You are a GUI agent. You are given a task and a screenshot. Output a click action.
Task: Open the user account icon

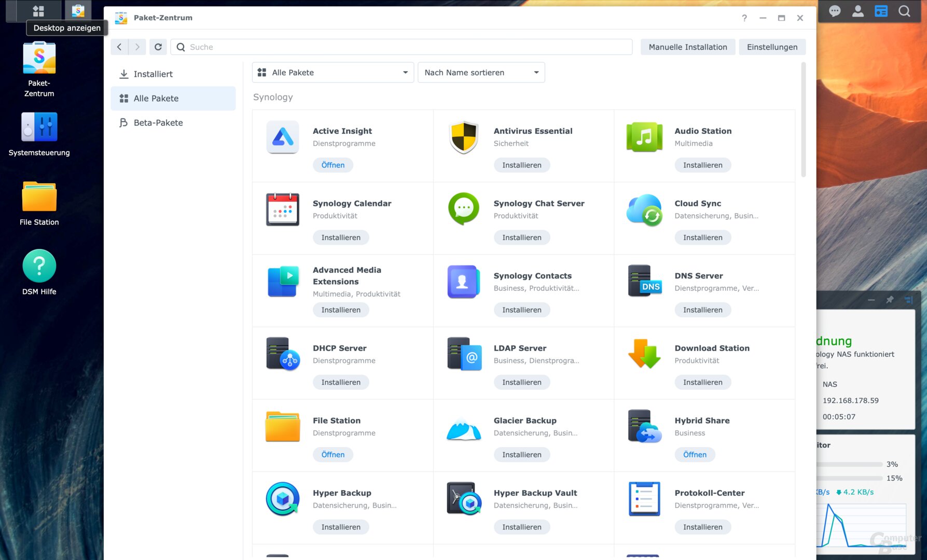pyautogui.click(x=858, y=11)
